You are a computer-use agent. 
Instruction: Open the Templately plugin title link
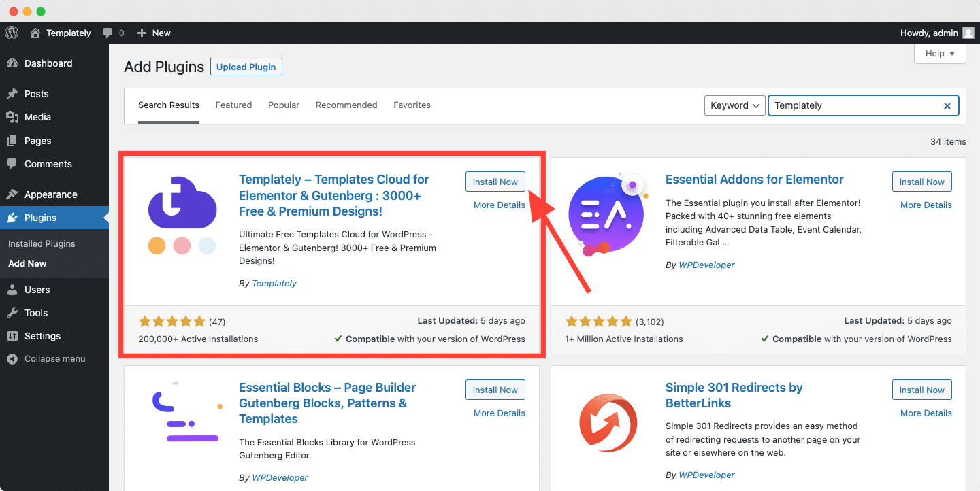[x=334, y=195]
